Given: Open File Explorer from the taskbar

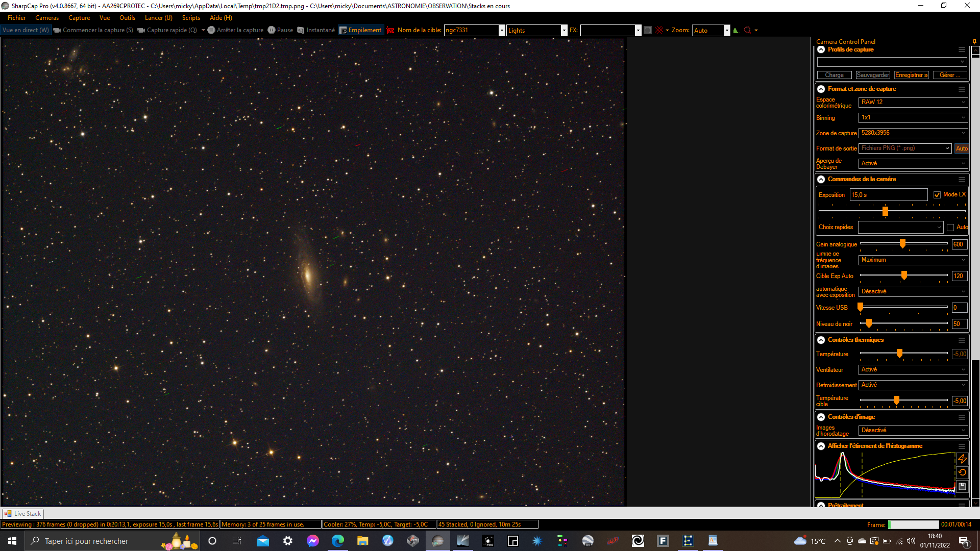Looking at the screenshot, I should point(362,541).
